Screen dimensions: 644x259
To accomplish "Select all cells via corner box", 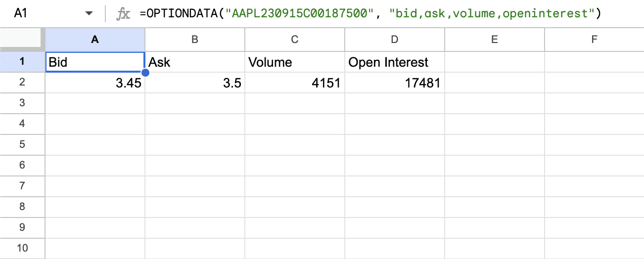I will pyautogui.click(x=22, y=40).
